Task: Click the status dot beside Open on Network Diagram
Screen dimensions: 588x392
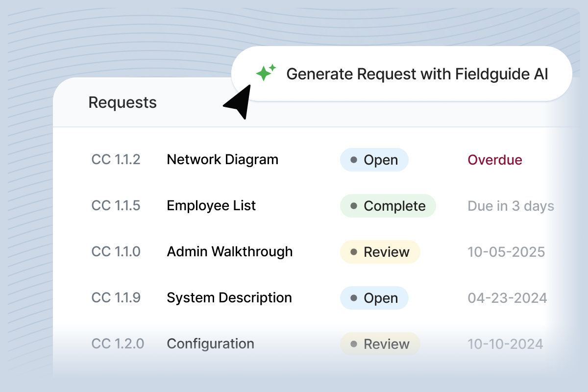Action: point(354,160)
